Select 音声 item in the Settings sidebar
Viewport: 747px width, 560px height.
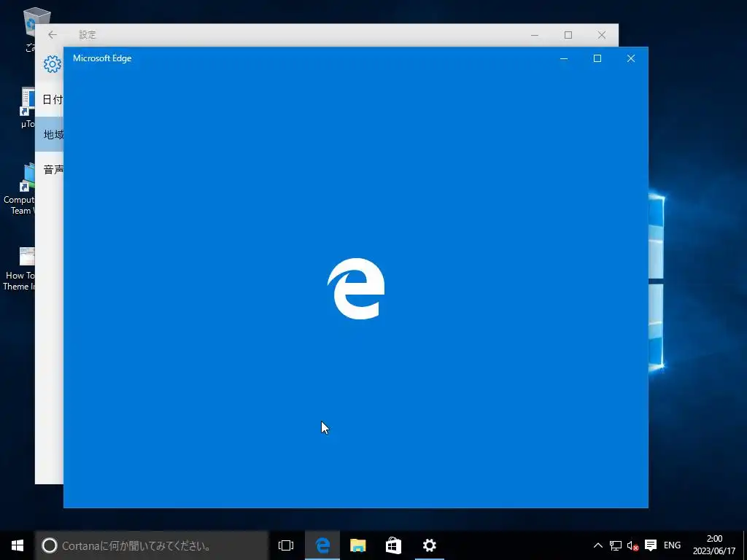pyautogui.click(x=49, y=169)
